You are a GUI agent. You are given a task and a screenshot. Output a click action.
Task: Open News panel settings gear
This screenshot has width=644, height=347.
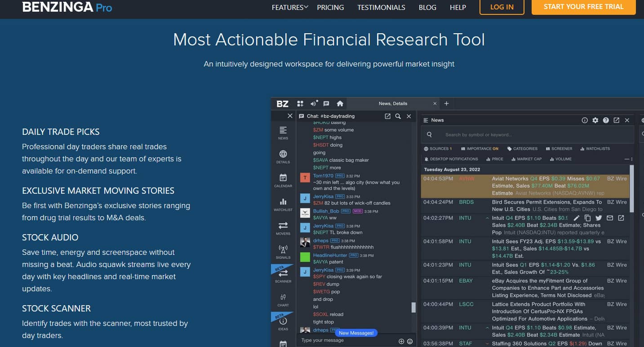pos(595,120)
